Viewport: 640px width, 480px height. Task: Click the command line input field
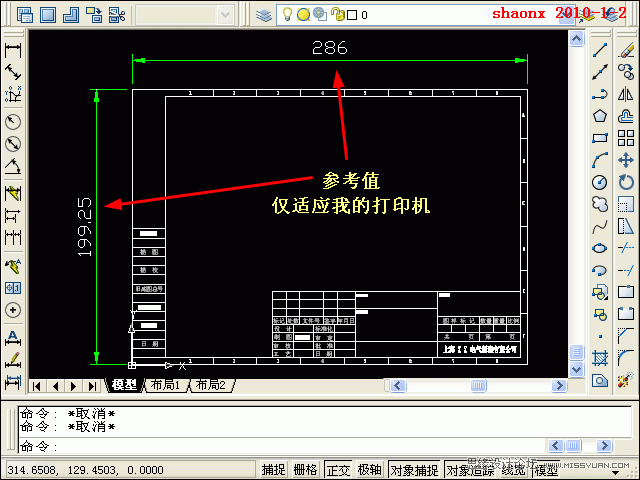pyautogui.click(x=300, y=446)
